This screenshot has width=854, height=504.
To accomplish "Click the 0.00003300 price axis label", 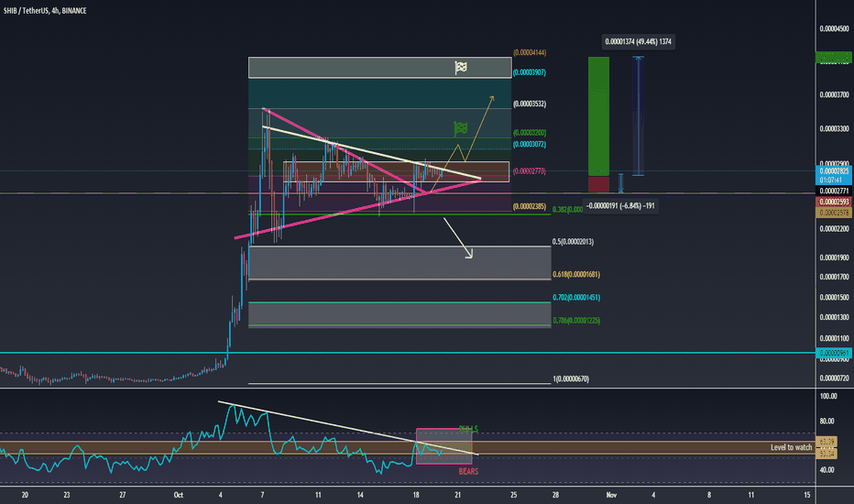I will point(835,129).
